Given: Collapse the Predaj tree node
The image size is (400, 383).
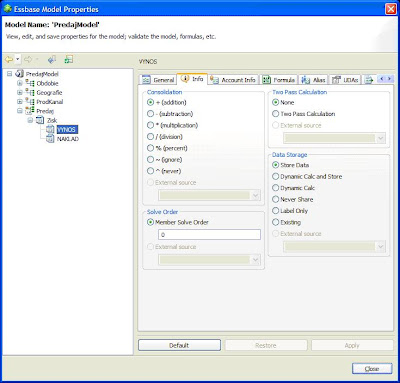Looking at the screenshot, I should pyautogui.click(x=20, y=111).
